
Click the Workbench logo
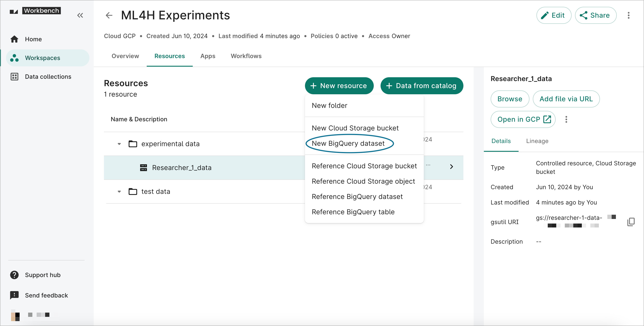coord(35,11)
